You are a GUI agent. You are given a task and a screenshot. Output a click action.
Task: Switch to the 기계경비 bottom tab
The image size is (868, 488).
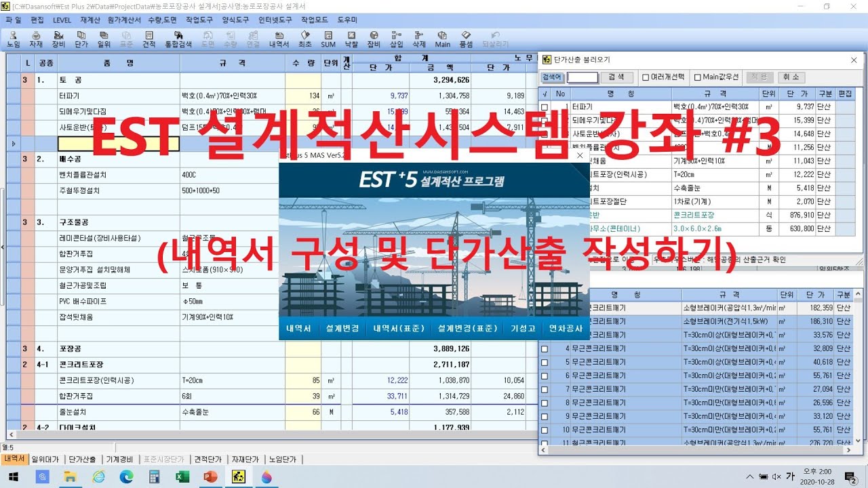tap(121, 460)
